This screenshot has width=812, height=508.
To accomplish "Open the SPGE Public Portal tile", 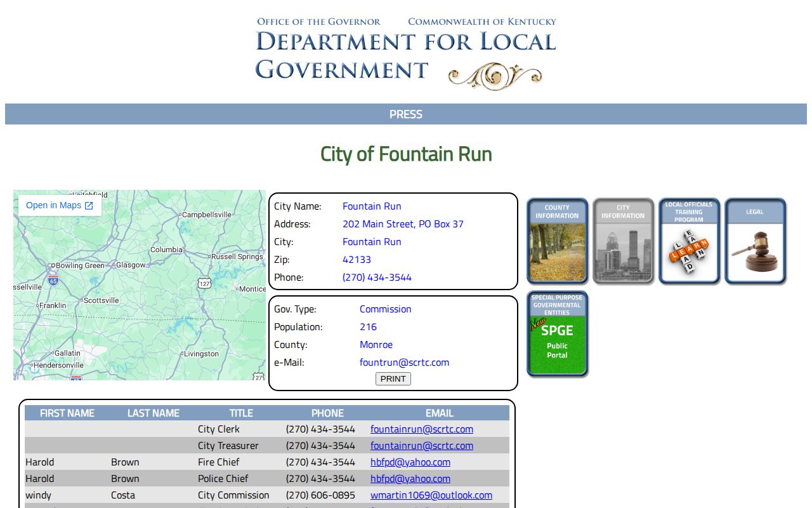I will point(557,333).
